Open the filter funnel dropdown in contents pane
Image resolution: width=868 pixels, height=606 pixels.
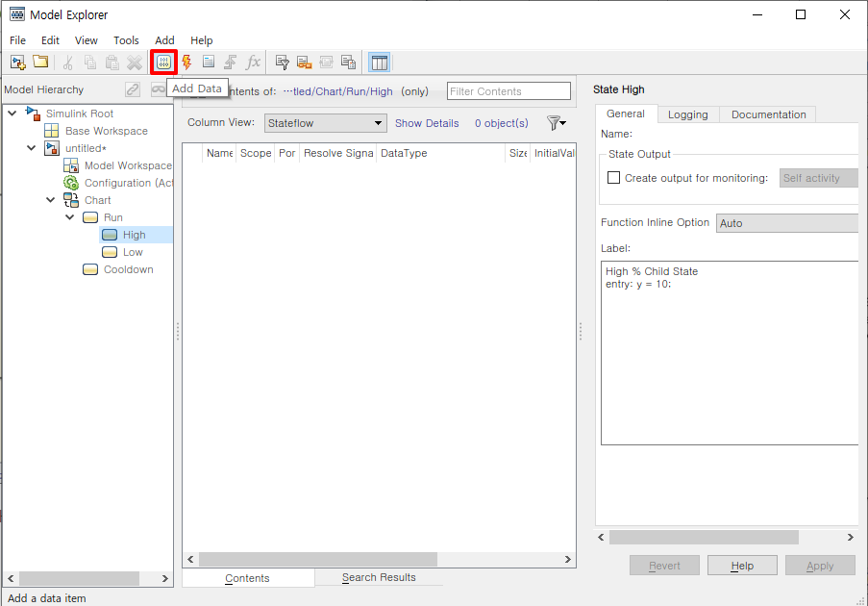coord(557,123)
